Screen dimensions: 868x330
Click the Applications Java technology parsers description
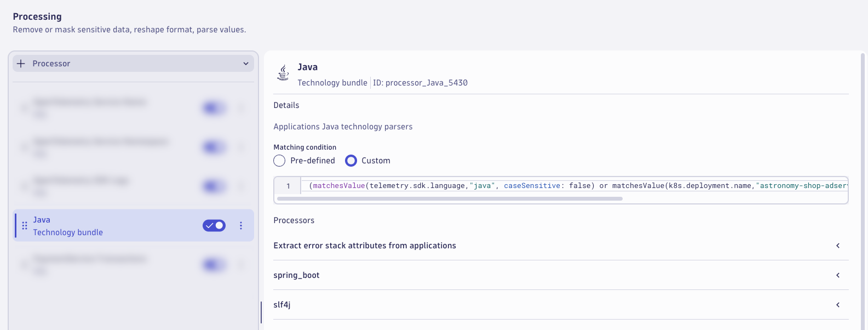click(343, 127)
